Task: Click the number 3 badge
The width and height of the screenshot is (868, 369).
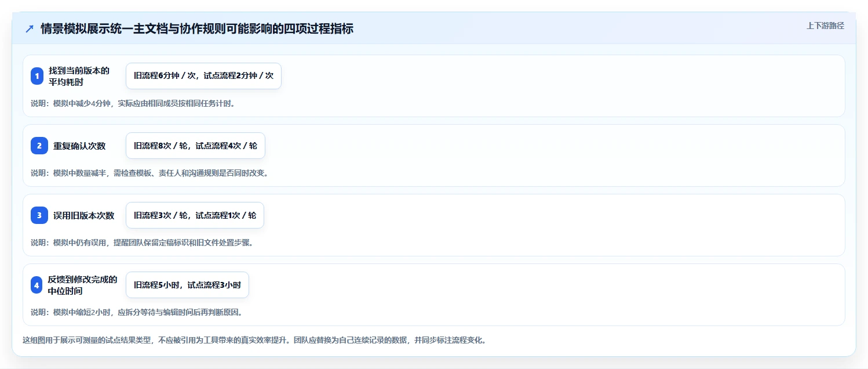Action: click(x=39, y=215)
